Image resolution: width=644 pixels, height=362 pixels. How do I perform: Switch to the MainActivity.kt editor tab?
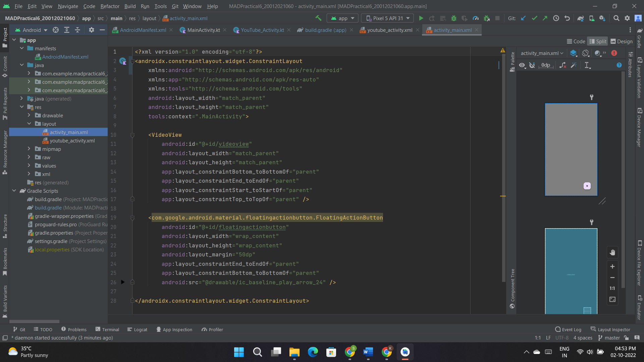point(203,30)
